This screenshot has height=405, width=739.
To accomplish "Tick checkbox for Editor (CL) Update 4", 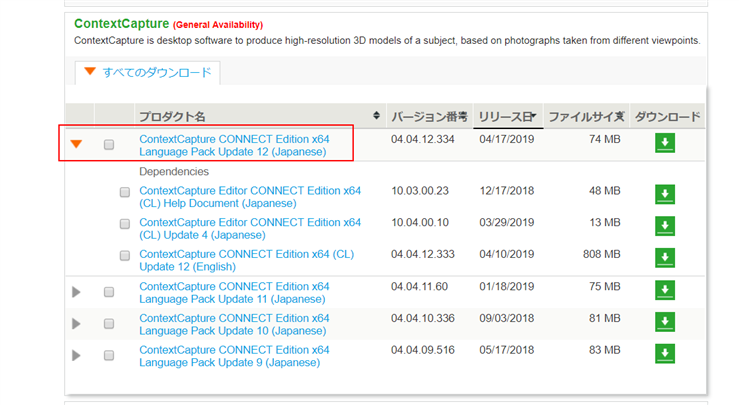I will click(125, 223).
